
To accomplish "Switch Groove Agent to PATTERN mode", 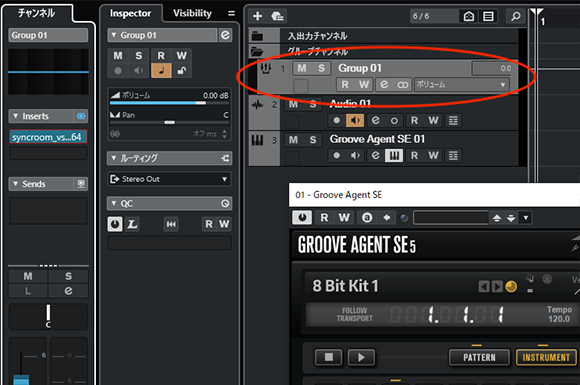I will [479, 358].
